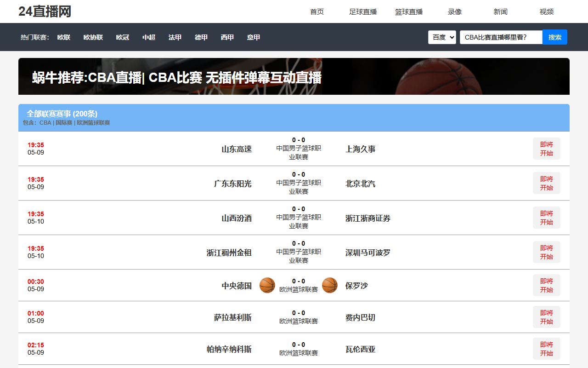Click team name 帕纳辛纳科斯
Image resolution: width=588 pixels, height=368 pixels.
pos(229,349)
